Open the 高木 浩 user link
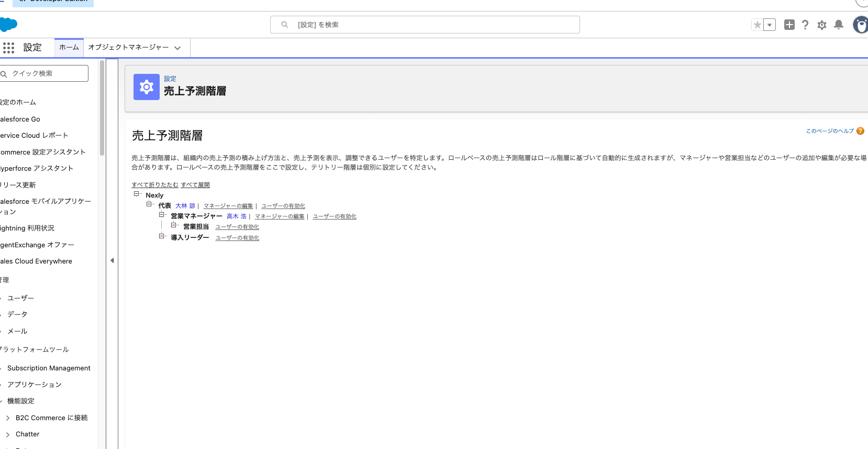Viewport: 868px width, 449px height. [x=237, y=216]
